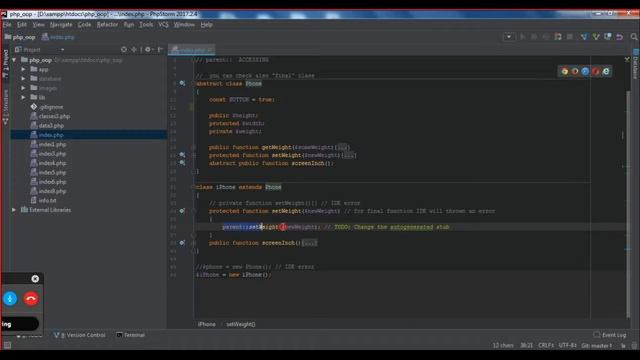Click the overridden marker beside abstract class Phone
This screenshot has height=360, width=640.
click(182, 83)
